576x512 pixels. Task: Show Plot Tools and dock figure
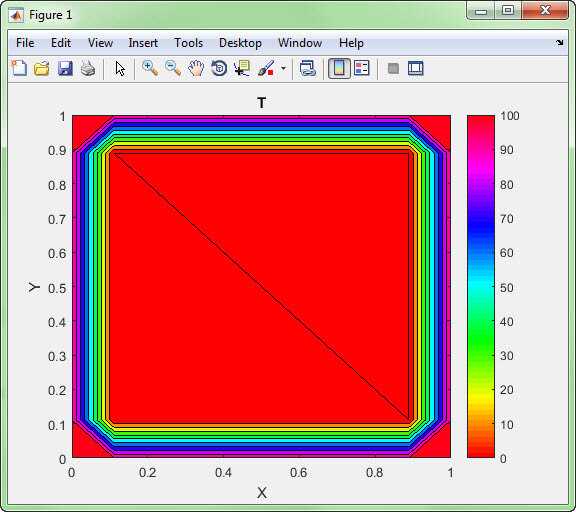[416, 68]
